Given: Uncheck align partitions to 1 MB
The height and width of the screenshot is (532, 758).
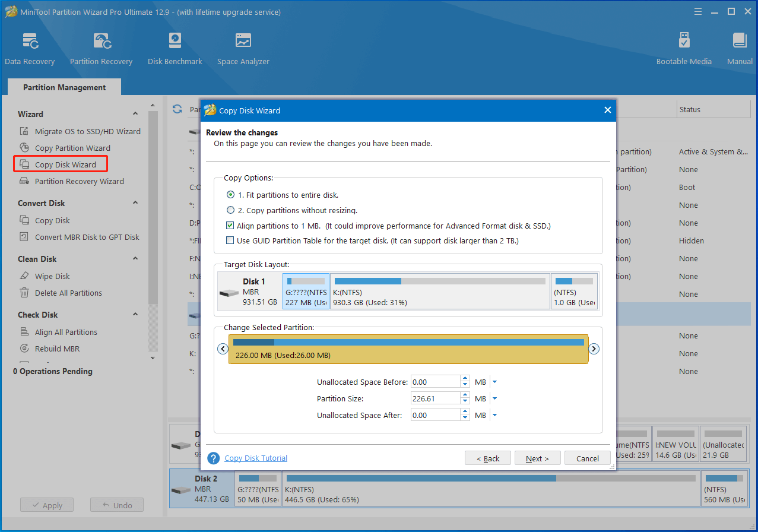Looking at the screenshot, I should (230, 225).
